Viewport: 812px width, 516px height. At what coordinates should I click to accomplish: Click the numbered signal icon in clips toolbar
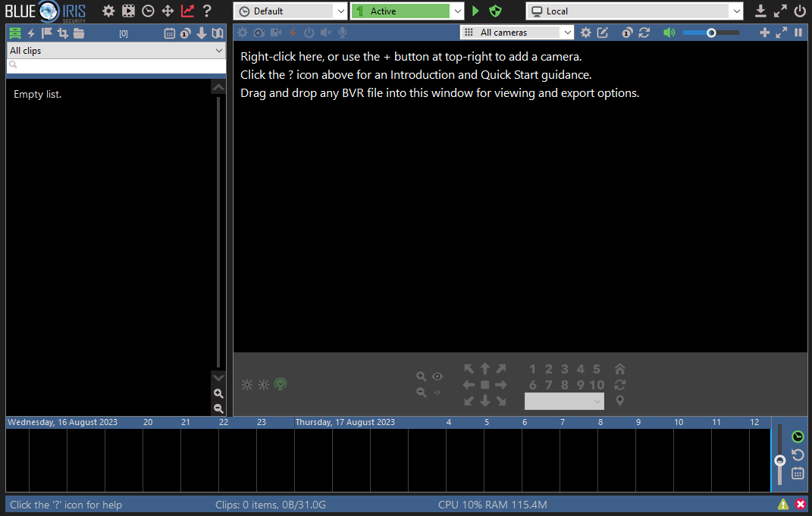pos(186,33)
